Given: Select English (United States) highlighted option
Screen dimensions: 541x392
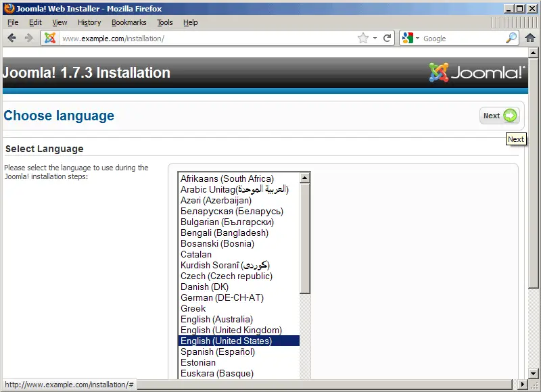Looking at the screenshot, I should pyautogui.click(x=239, y=341).
